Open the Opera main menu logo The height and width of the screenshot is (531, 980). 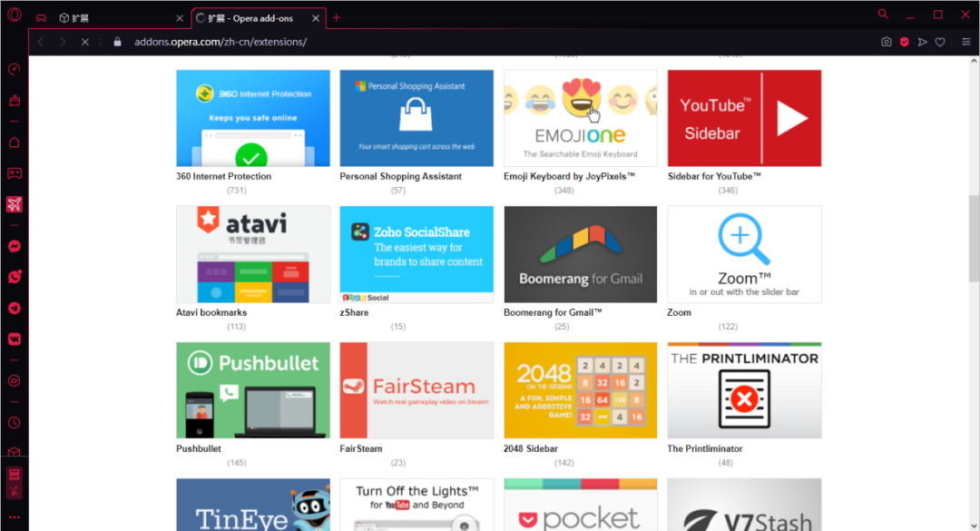click(14, 15)
